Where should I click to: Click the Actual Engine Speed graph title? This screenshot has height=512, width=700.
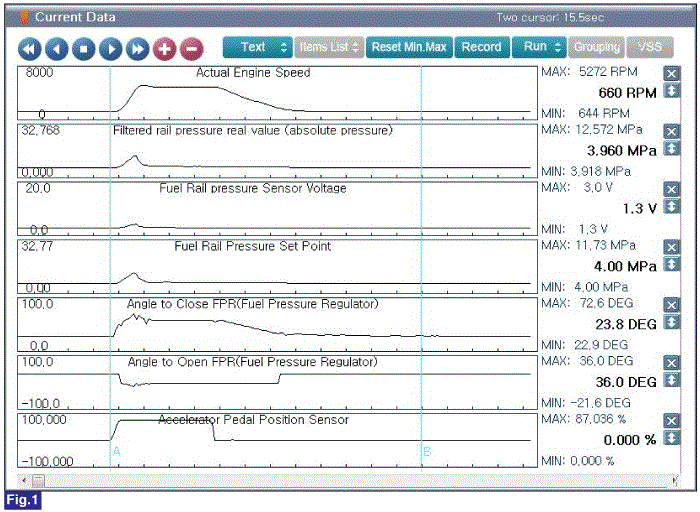pos(253,73)
